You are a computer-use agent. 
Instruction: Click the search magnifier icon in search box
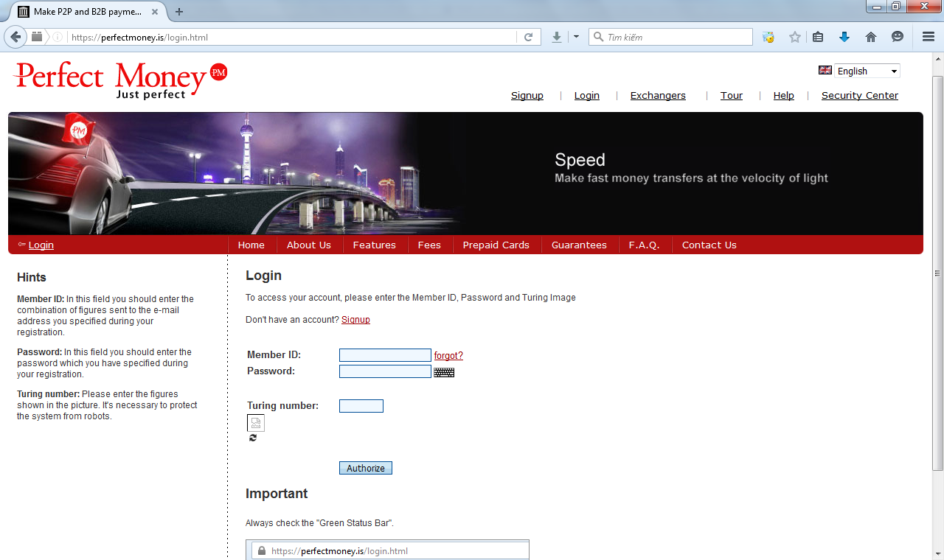tap(598, 37)
